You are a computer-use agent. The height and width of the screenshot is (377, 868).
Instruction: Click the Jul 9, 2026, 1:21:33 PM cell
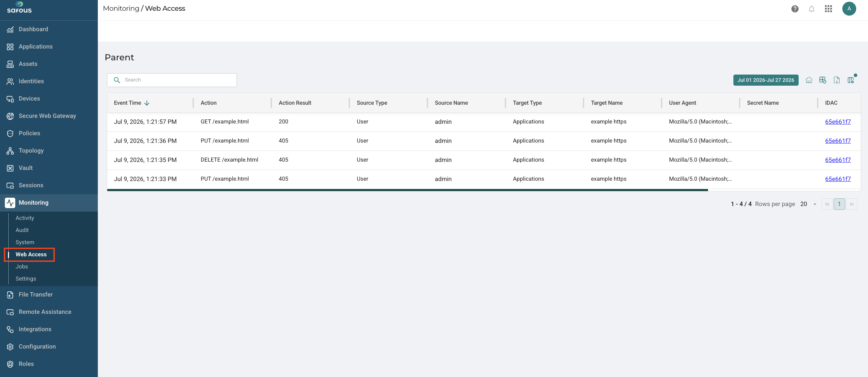click(145, 179)
